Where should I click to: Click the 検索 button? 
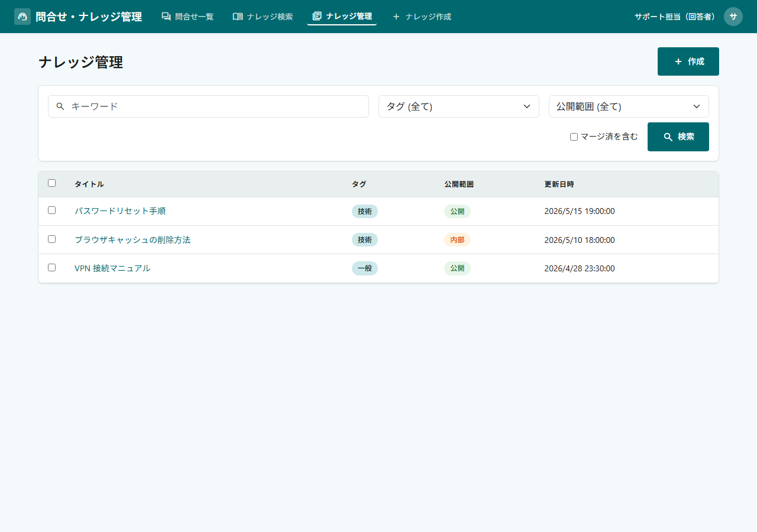coord(678,137)
